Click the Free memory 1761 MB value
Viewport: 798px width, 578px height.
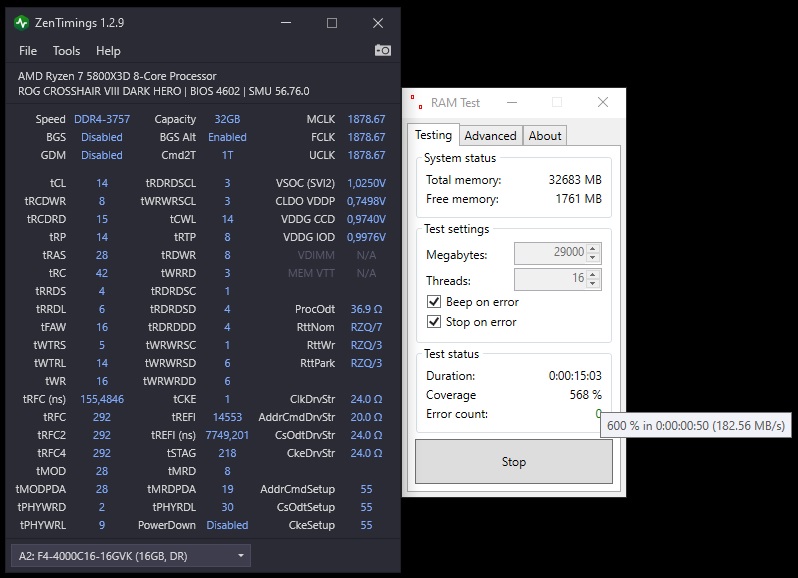tap(578, 198)
